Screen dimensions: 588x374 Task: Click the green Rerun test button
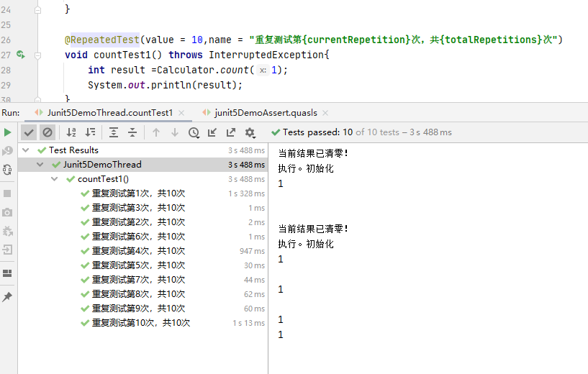tap(7, 132)
